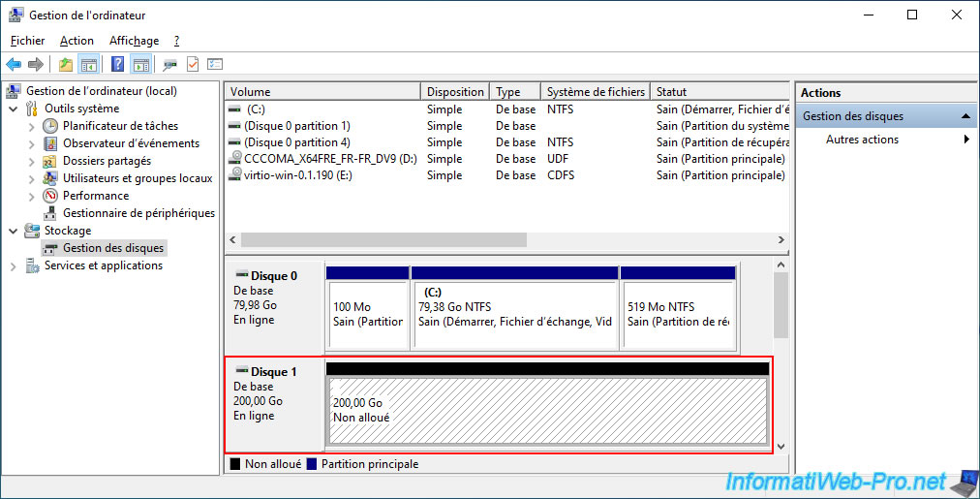Expand Utilisateurs et groupes locaux node
This screenshot has width=980, height=499.
coord(31,179)
